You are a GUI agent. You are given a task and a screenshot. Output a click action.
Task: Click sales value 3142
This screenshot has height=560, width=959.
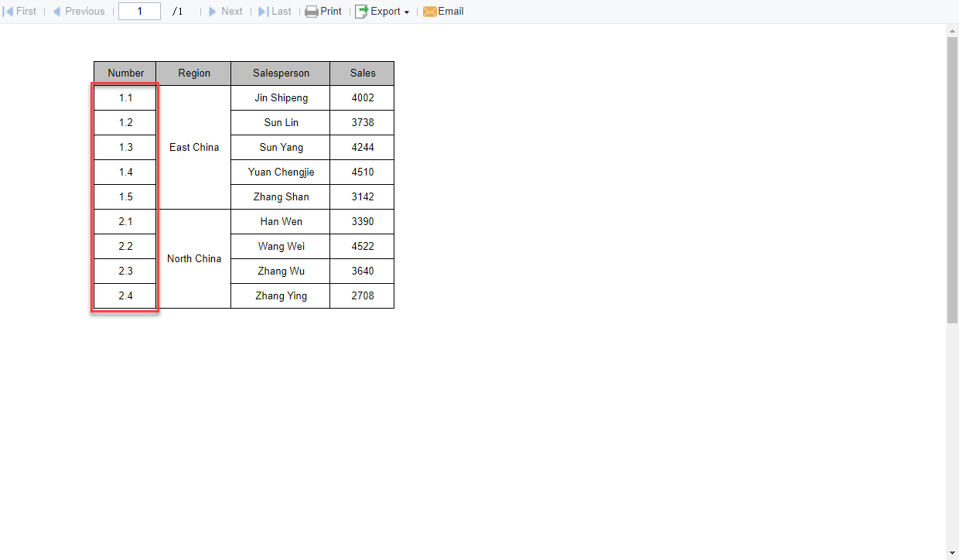tap(362, 197)
